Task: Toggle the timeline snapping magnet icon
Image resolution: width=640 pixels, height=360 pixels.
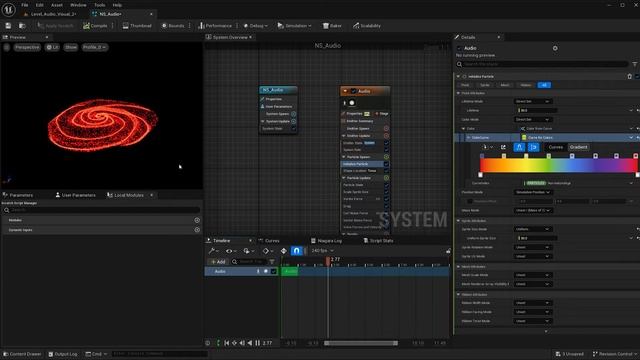Action: tap(296, 251)
